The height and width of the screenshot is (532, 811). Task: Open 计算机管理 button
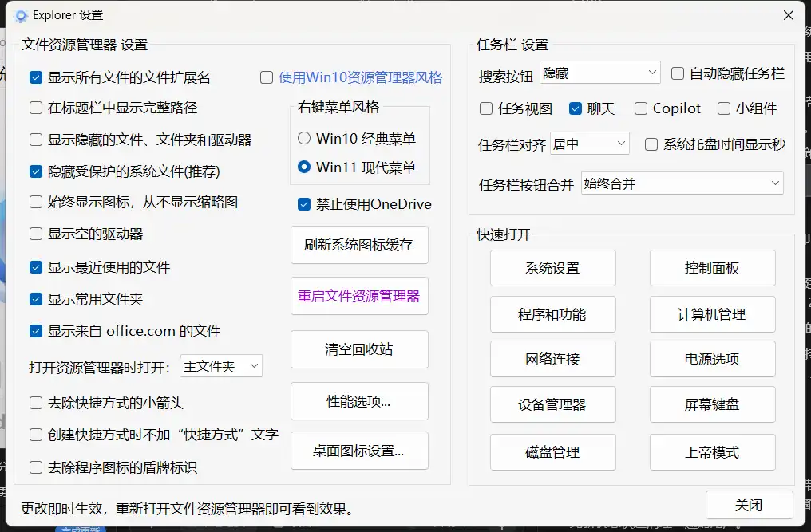click(x=713, y=314)
